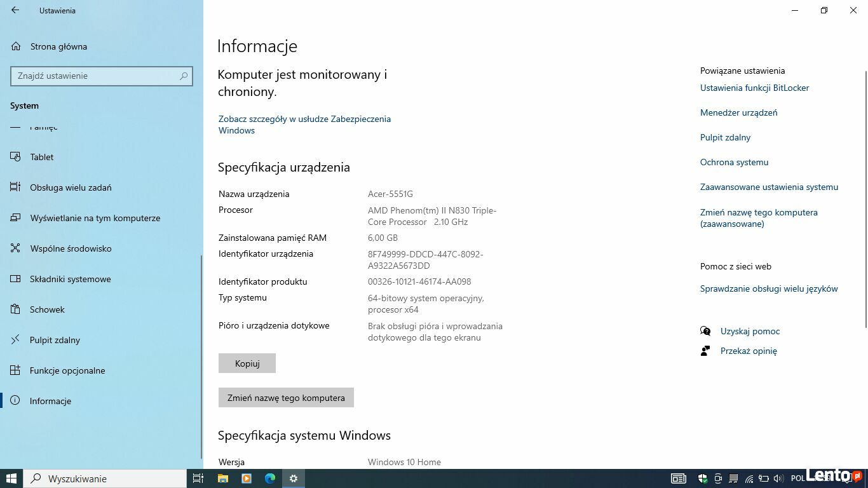
Task: Go back using the arrow beside Ustawienia
Action: [x=15, y=10]
